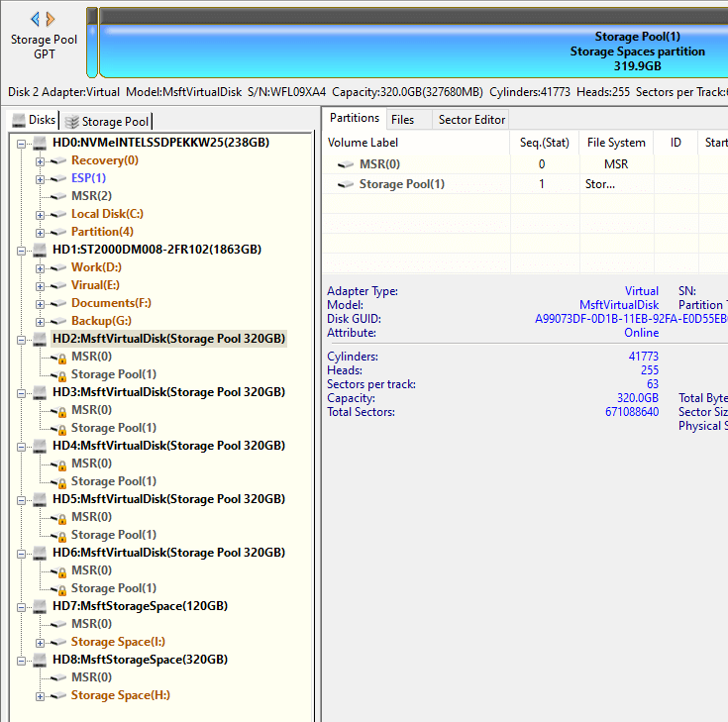Viewport: 728px width, 722px height.
Task: Click the back navigation arrow
Action: tap(36, 19)
